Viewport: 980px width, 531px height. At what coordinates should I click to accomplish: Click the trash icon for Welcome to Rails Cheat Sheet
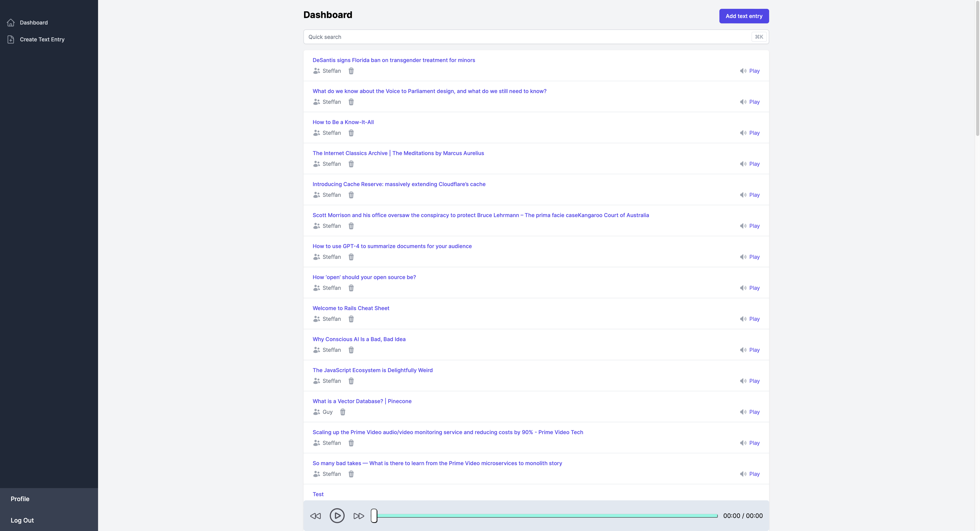[351, 319]
